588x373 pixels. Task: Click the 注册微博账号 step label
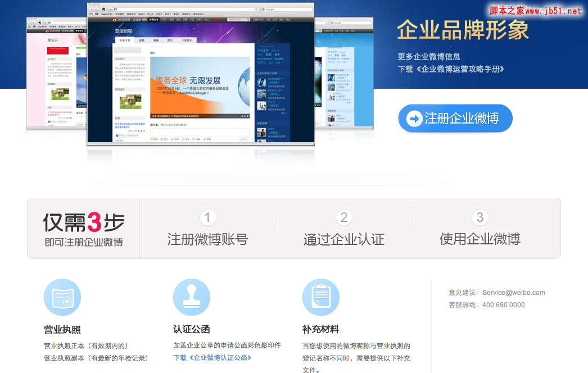tap(208, 239)
